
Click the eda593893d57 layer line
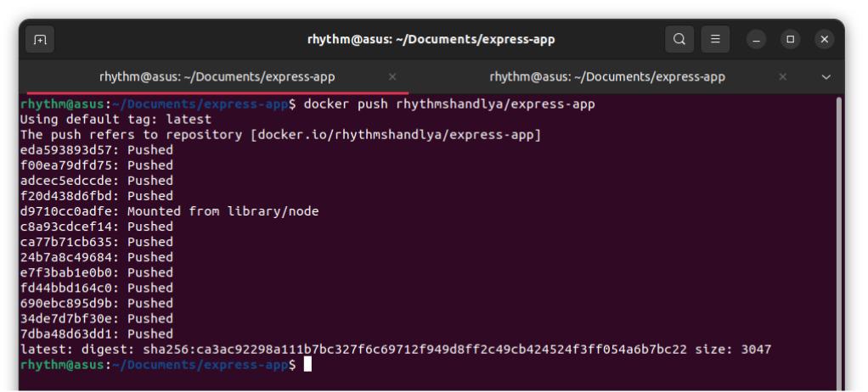tap(96, 150)
